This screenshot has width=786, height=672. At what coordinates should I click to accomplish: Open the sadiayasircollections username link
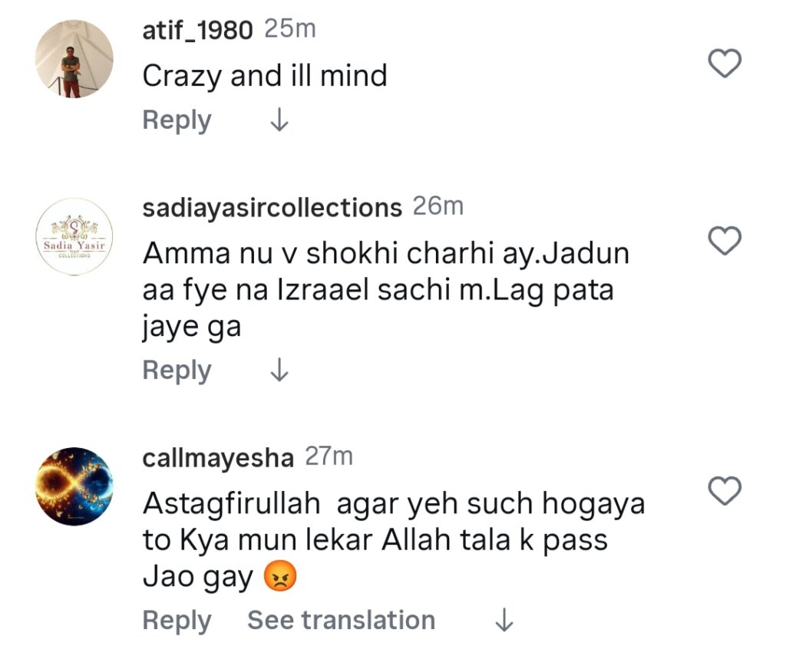(272, 207)
